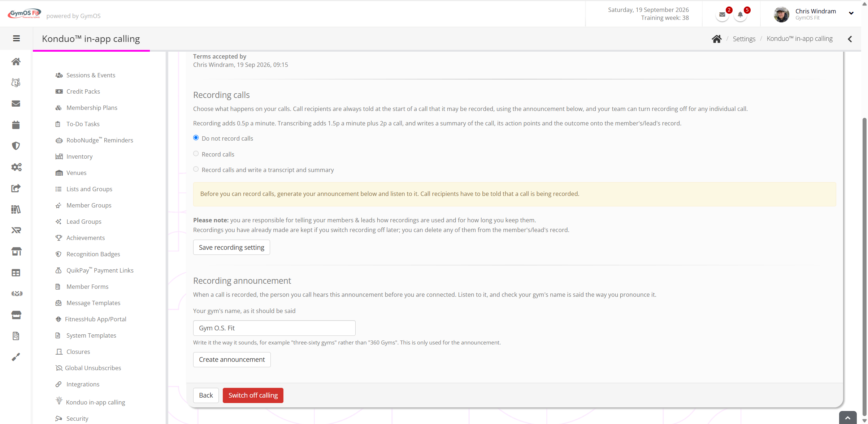Collapse panel using breadcrumb chevron arrow

pos(850,39)
